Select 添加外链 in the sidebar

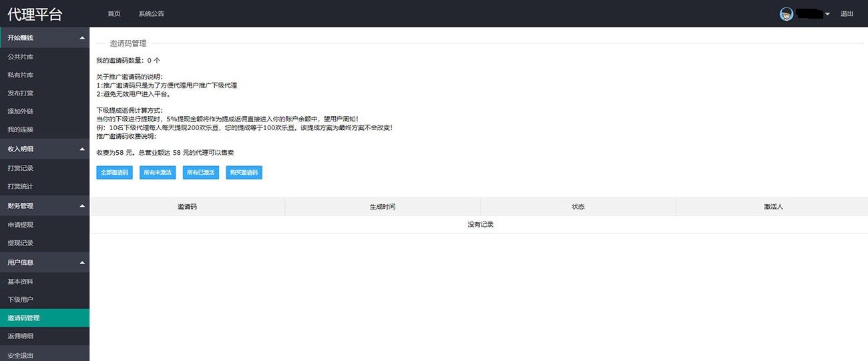(45, 111)
